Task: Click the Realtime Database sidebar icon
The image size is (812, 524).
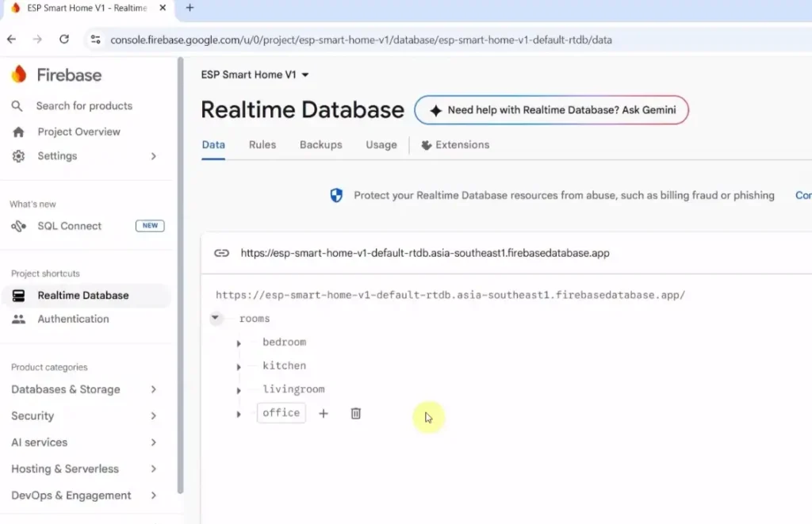Action: pyautogui.click(x=19, y=296)
